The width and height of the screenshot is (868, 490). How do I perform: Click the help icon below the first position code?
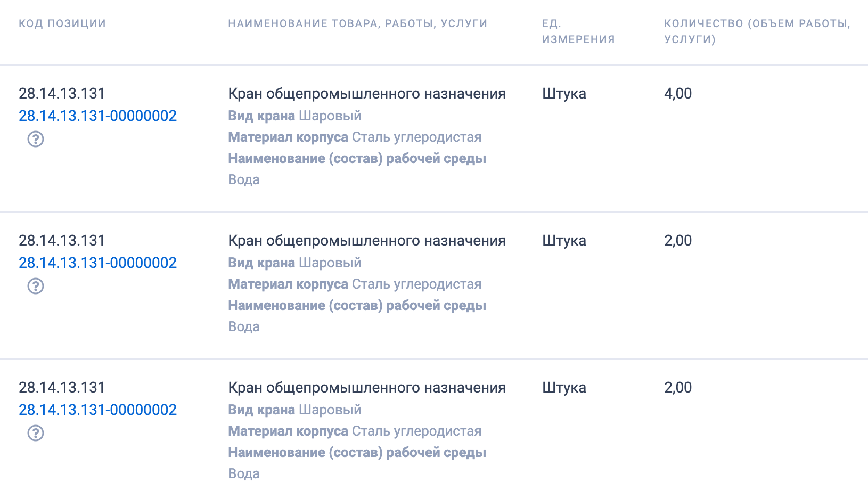click(35, 141)
